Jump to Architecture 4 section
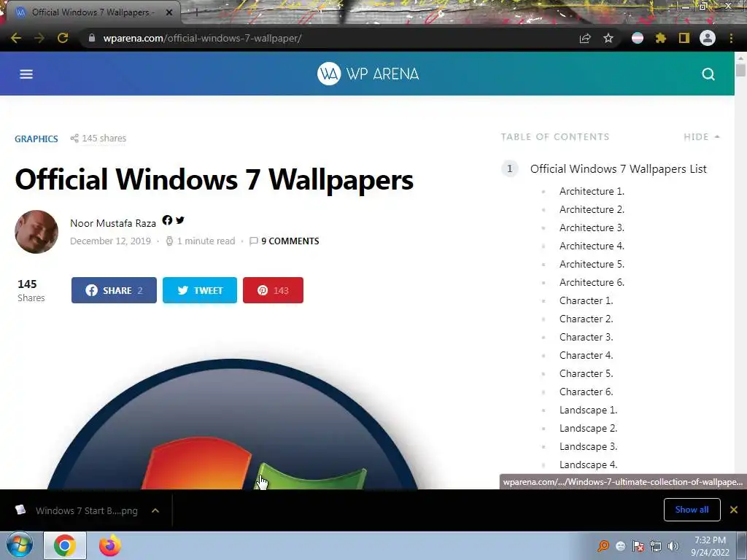This screenshot has height=560, width=747. (592, 246)
